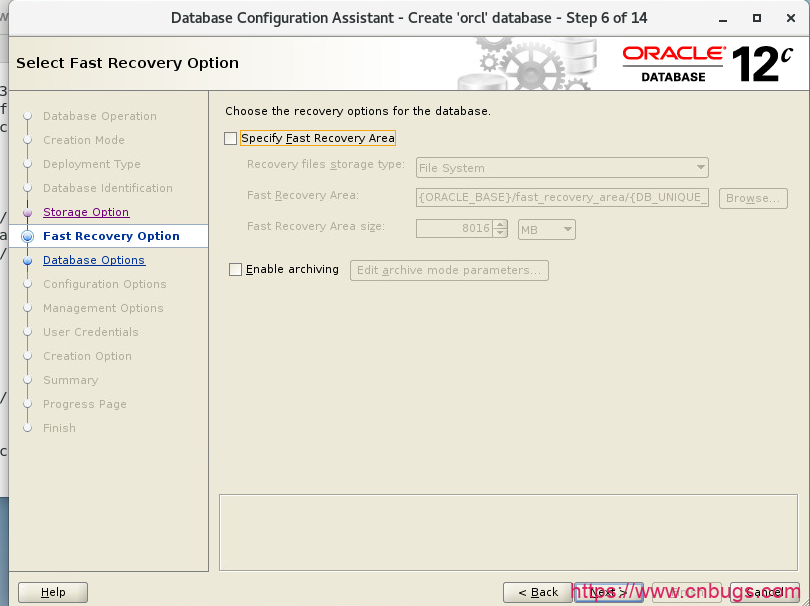This screenshot has height=606, width=810.
Task: Increase Fast Recovery Area size with up arrow
Action: click(x=501, y=225)
